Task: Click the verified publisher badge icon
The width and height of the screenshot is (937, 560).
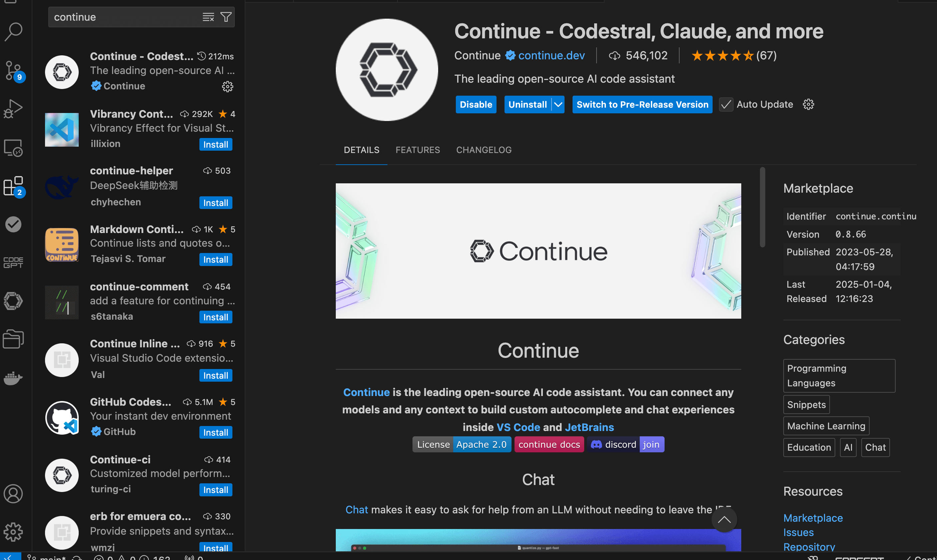Action: [x=511, y=55]
